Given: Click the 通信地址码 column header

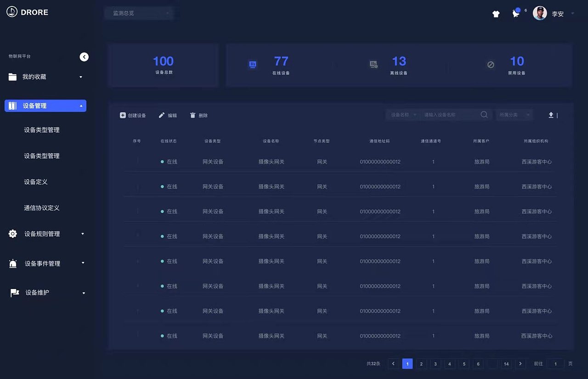Looking at the screenshot, I should (379, 141).
